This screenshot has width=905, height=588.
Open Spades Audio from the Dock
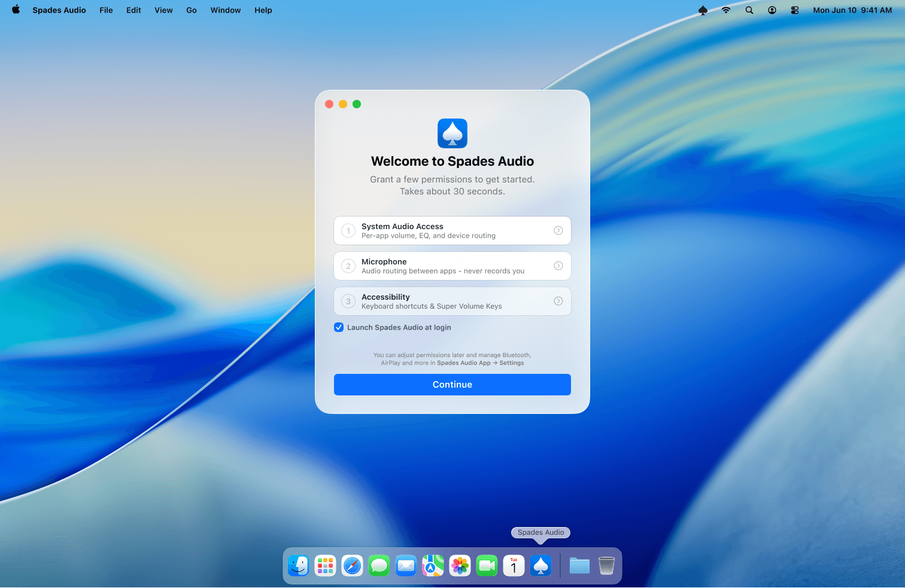[x=540, y=565]
